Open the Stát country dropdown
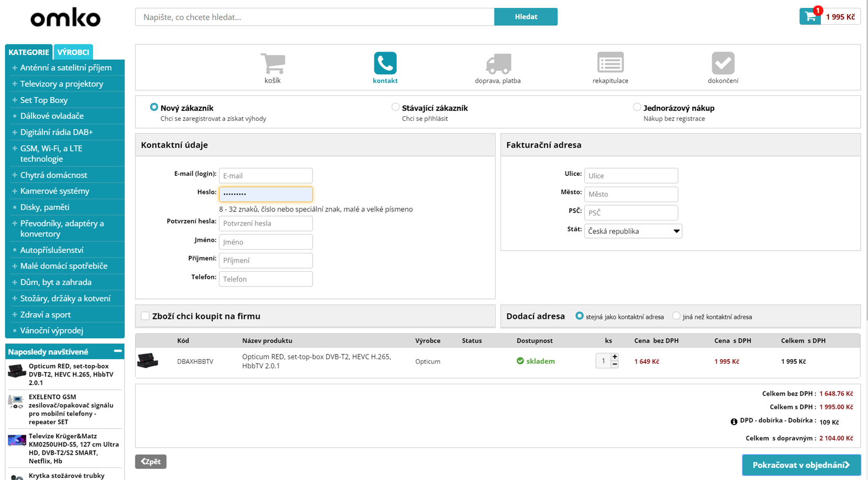Viewport: 868px width, 480px height. [x=633, y=231]
